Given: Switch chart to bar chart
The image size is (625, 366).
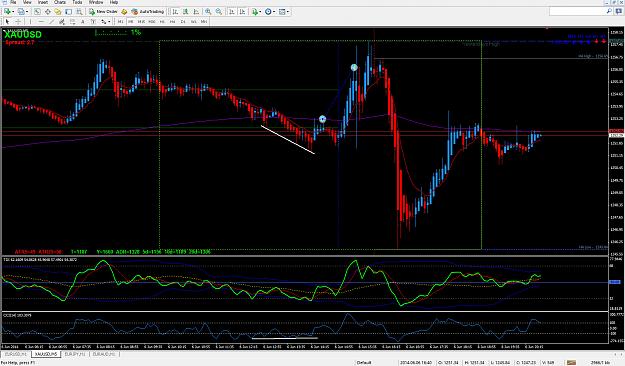Looking at the screenshot, I should coord(175,12).
